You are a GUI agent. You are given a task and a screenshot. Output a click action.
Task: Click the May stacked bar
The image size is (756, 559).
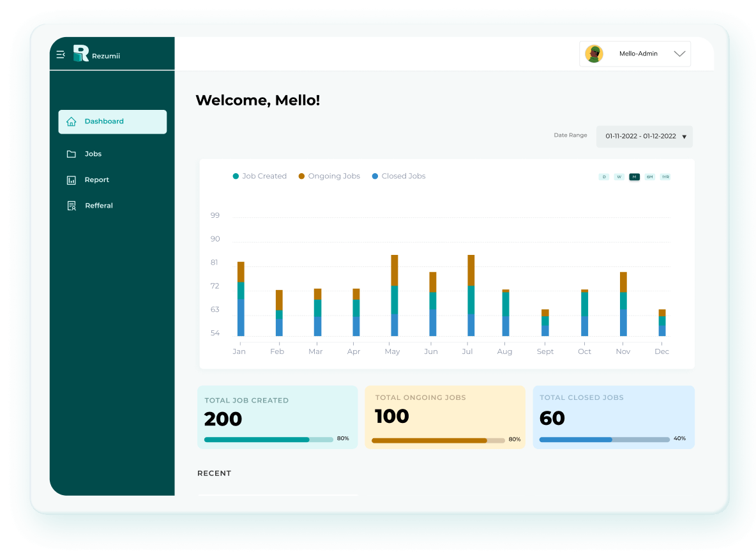tap(395, 296)
